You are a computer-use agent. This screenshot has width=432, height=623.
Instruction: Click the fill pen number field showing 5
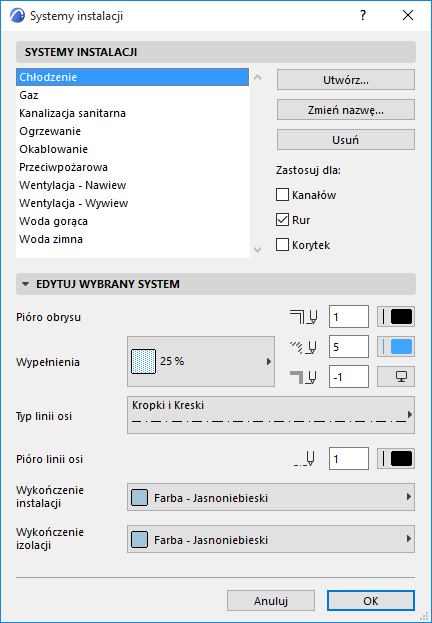349,346
